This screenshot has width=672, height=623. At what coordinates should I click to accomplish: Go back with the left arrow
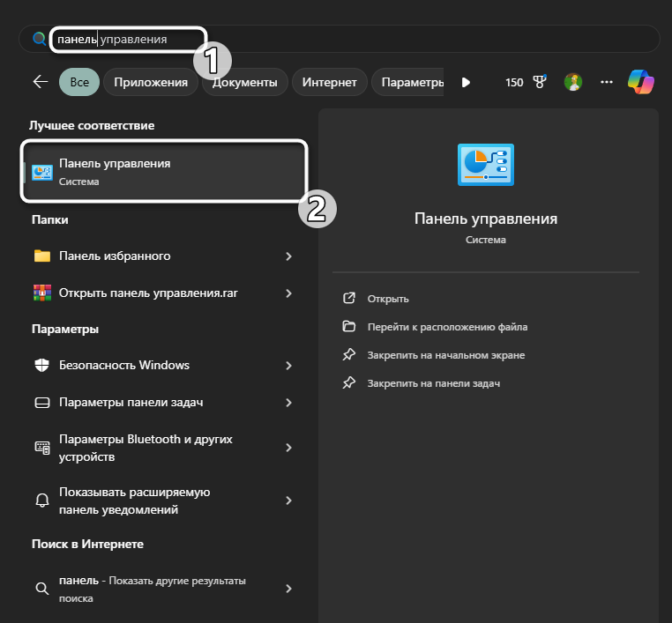[x=41, y=81]
